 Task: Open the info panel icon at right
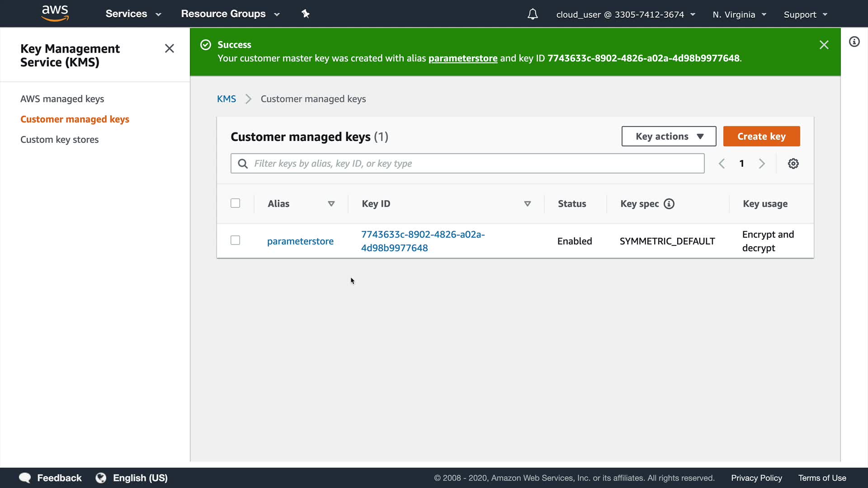click(854, 42)
